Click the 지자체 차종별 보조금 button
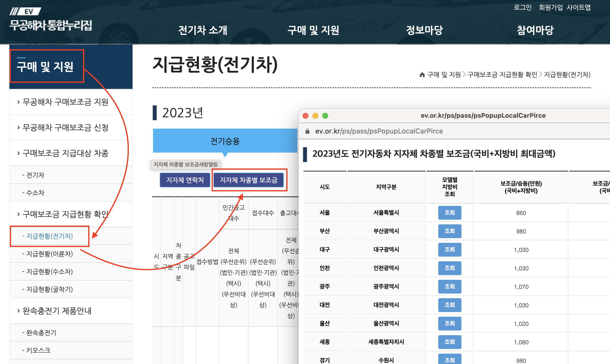610x364 pixels. (249, 180)
